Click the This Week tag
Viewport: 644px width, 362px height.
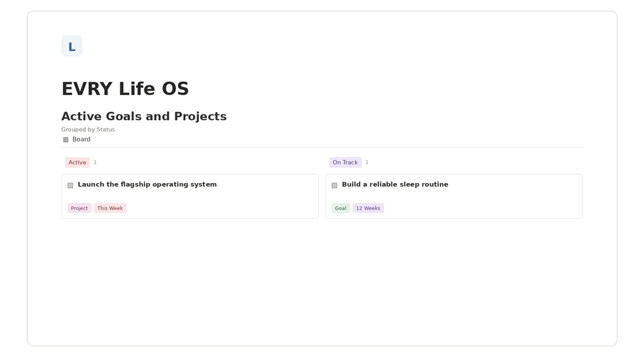110,208
